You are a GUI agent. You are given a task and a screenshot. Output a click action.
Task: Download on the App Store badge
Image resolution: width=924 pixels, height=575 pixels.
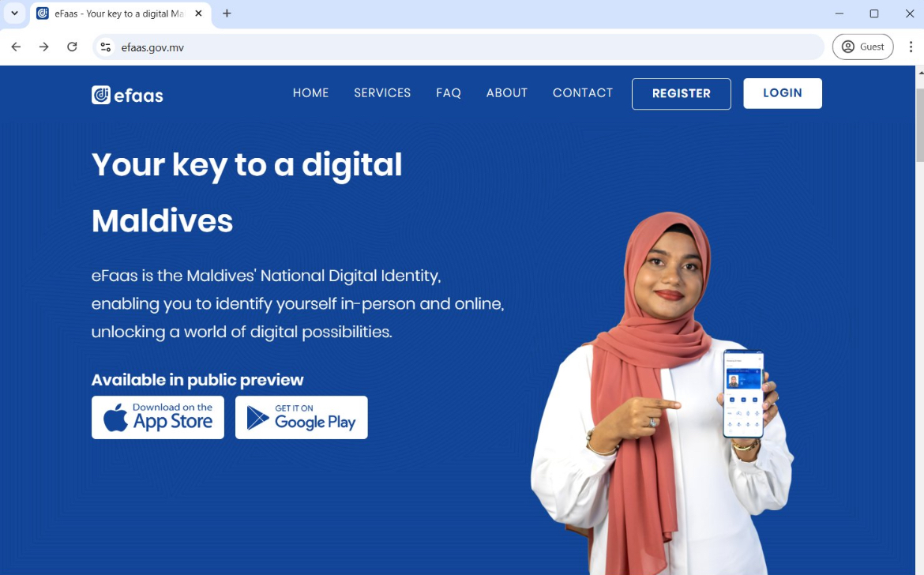pos(158,417)
